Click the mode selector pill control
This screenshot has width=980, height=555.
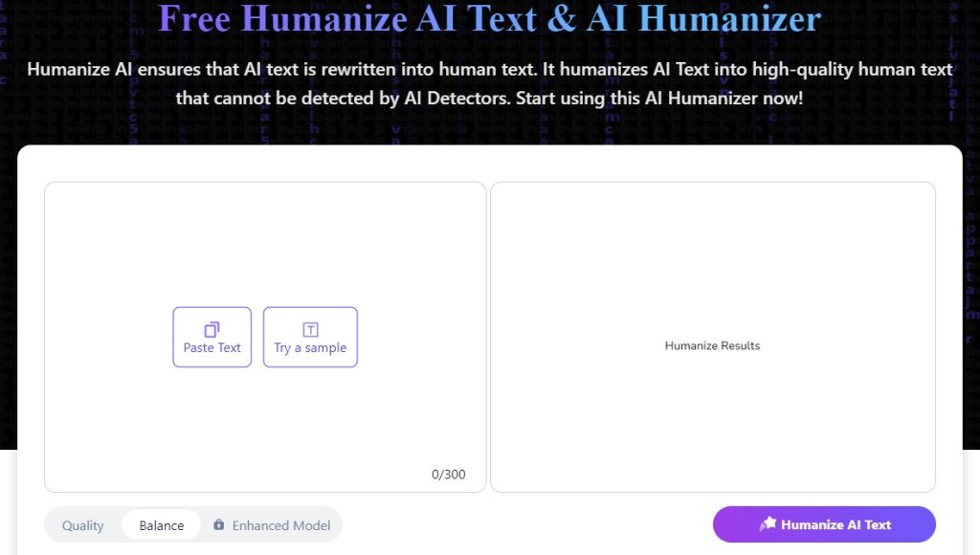[x=191, y=524]
